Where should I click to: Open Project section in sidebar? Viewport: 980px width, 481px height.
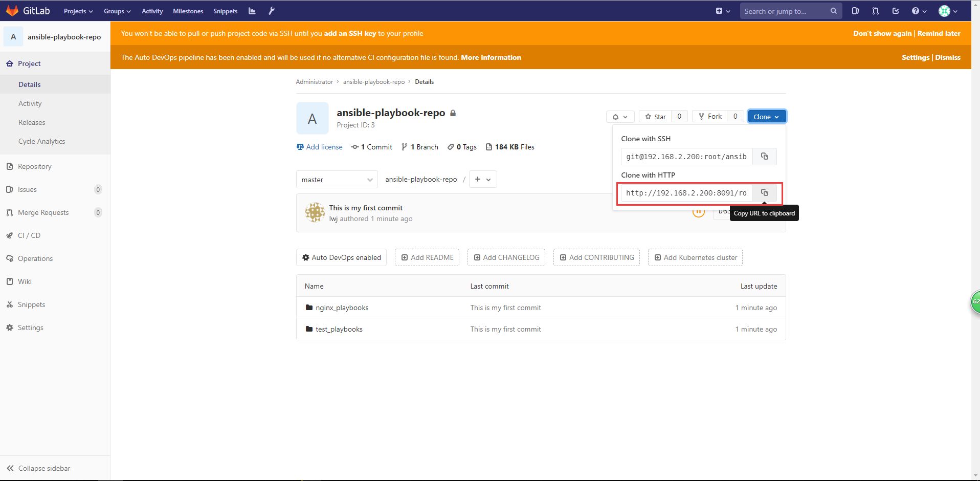coord(55,63)
